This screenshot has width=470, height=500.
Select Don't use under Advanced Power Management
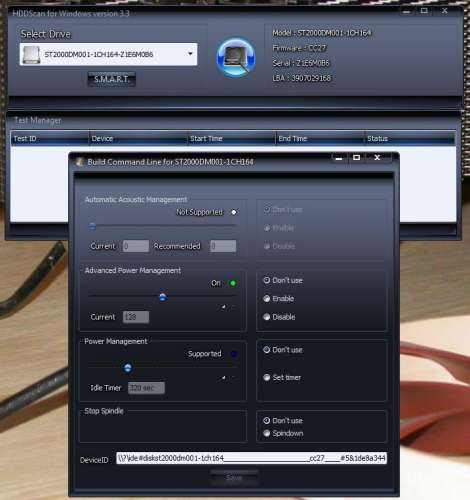click(283, 280)
